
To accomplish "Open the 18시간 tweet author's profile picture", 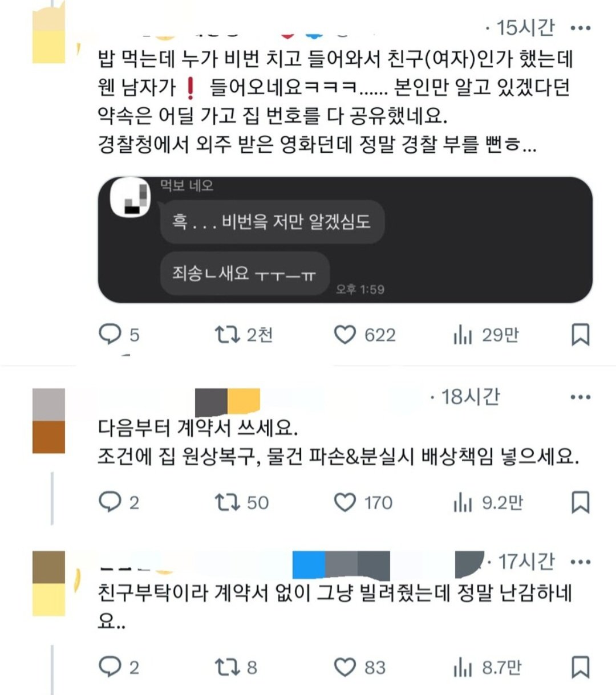I will click(x=48, y=421).
